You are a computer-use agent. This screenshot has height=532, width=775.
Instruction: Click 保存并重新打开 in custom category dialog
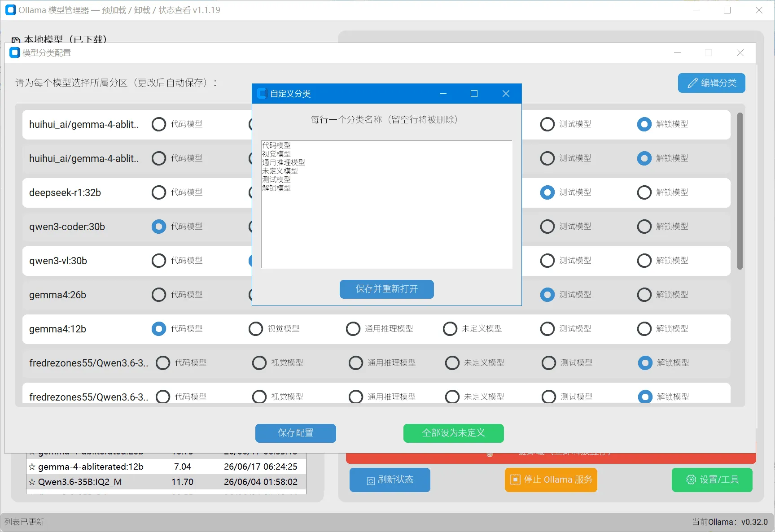[x=386, y=289]
